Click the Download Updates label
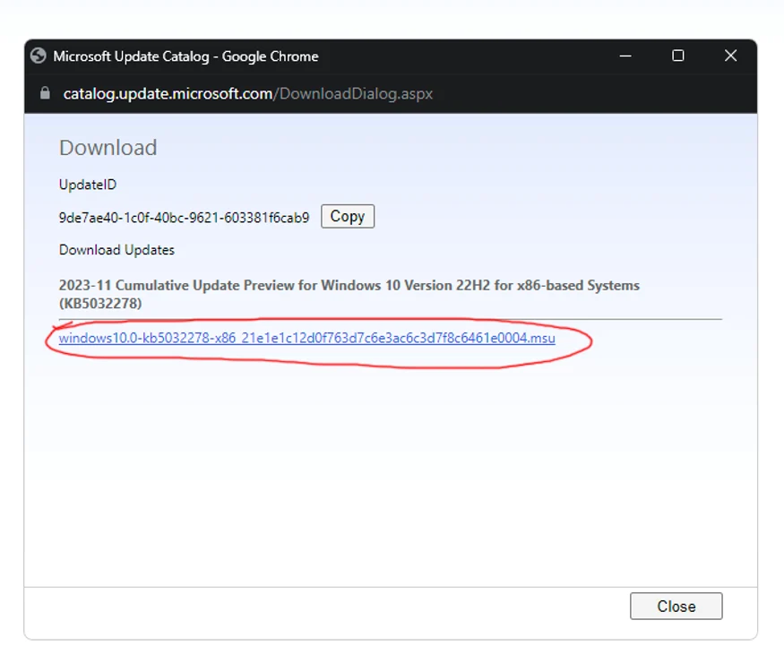 (116, 250)
